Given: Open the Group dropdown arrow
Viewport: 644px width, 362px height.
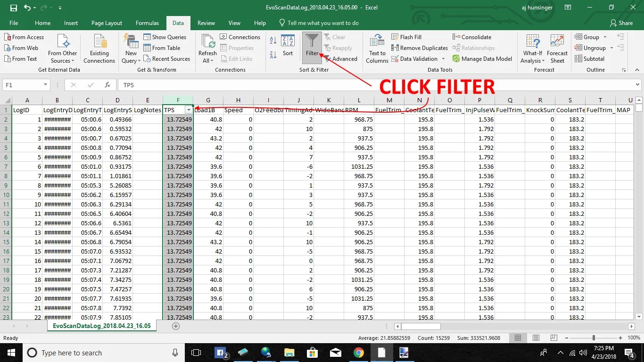Looking at the screenshot, I should (x=605, y=37).
